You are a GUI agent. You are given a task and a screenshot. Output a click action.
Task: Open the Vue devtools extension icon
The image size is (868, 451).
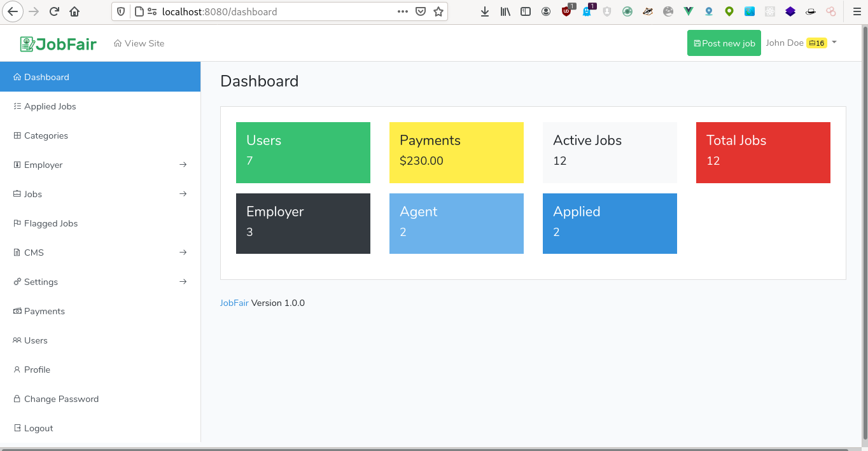(689, 11)
